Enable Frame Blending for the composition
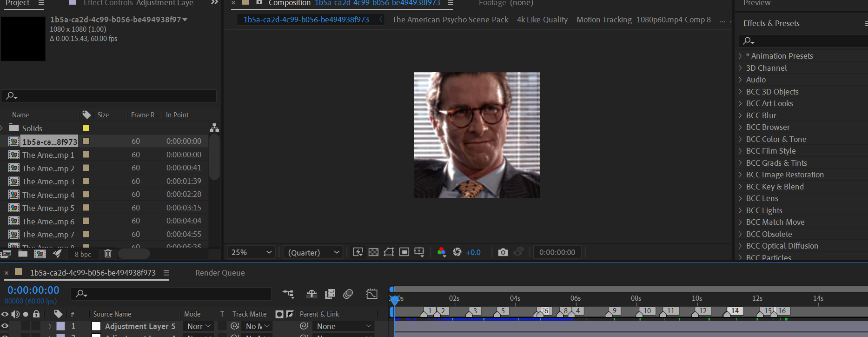The image size is (868, 337). [x=330, y=294]
